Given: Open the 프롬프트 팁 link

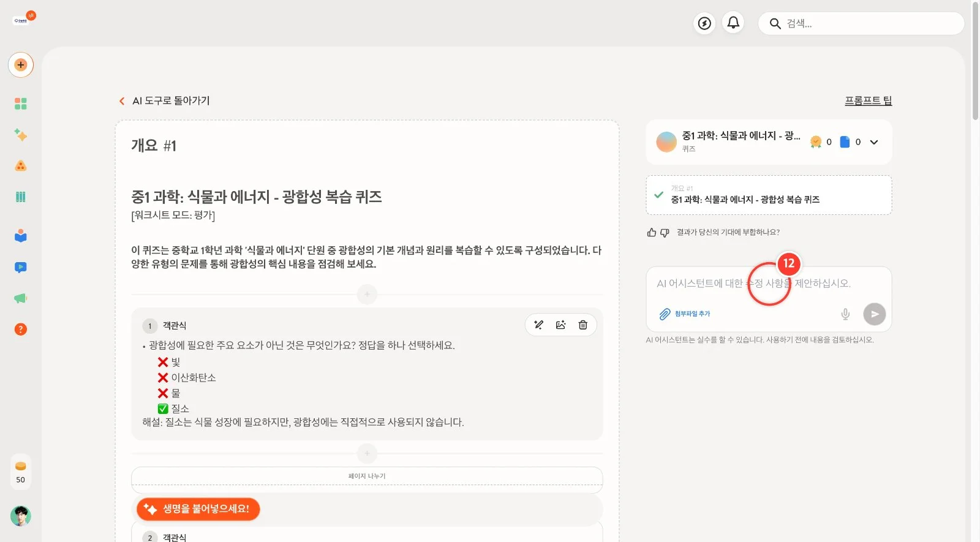Looking at the screenshot, I should 869,100.
